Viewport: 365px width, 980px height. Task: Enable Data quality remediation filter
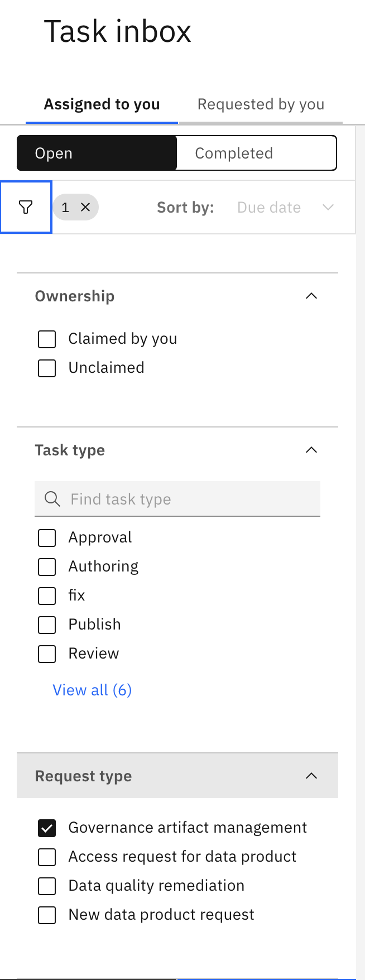47,886
